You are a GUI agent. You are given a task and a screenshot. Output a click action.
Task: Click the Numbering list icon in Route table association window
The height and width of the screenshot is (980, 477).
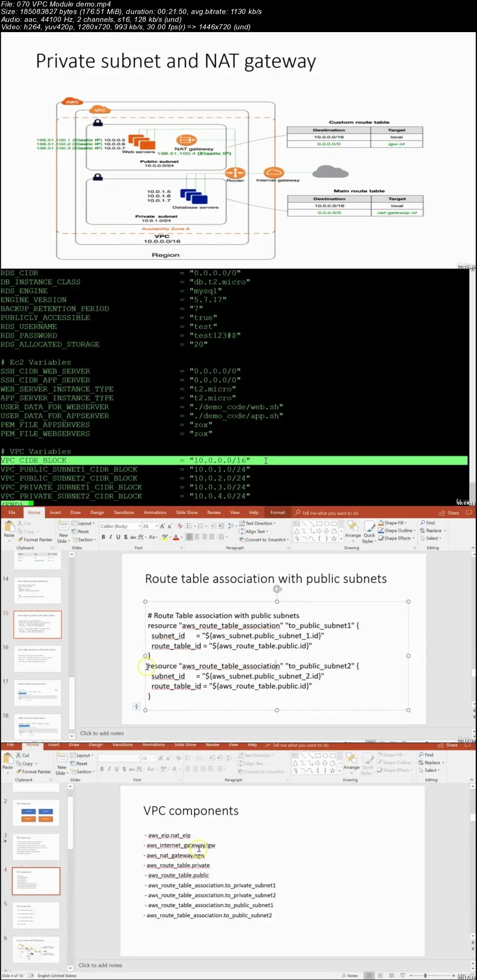[x=202, y=526]
